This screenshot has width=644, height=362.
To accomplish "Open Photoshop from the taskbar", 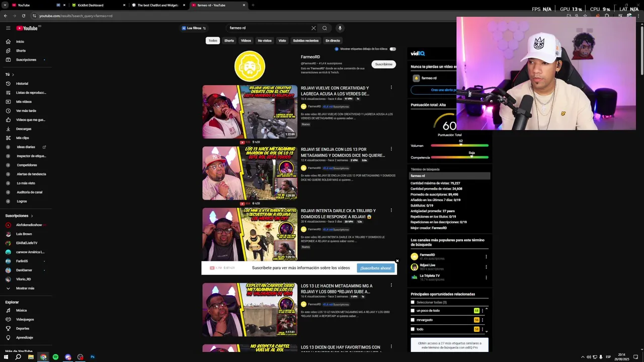I will point(93,357).
